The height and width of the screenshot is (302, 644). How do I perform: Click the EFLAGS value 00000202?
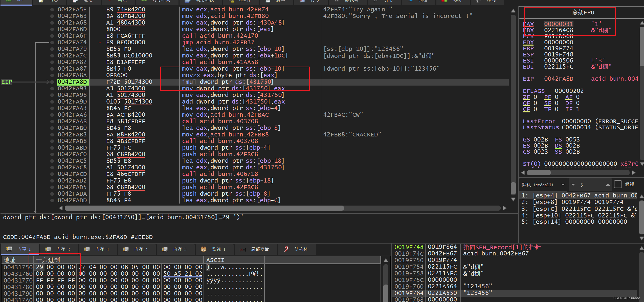click(x=569, y=91)
